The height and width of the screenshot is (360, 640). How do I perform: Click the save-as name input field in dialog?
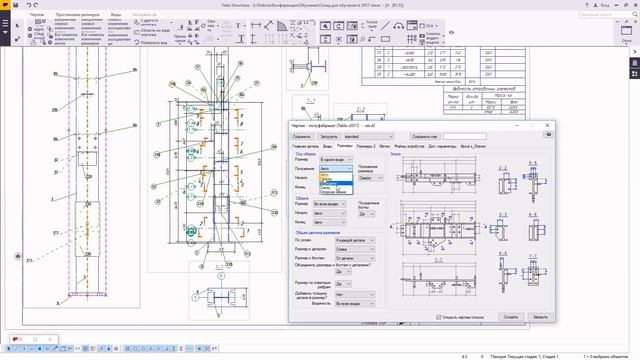tap(465, 136)
